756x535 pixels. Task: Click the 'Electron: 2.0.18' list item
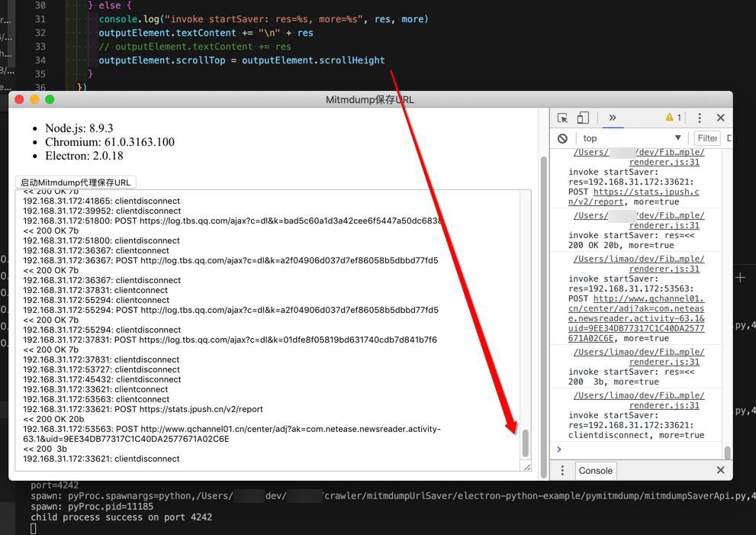click(84, 156)
